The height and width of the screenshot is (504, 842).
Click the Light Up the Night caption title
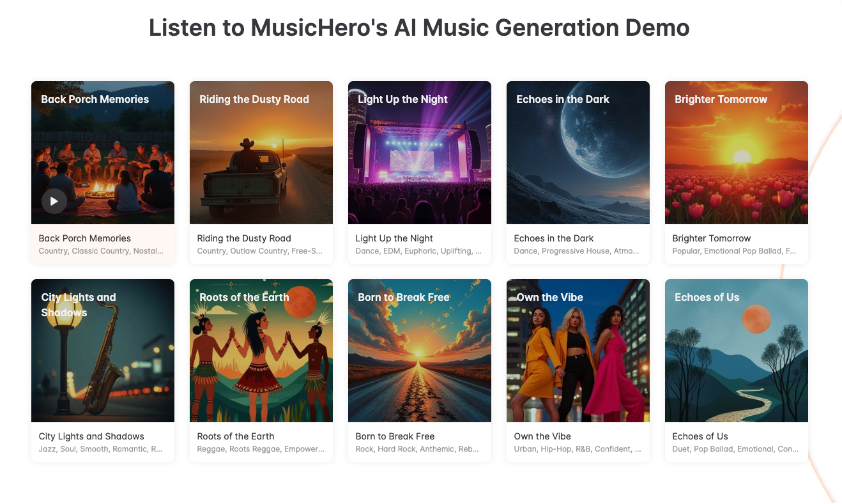click(394, 238)
